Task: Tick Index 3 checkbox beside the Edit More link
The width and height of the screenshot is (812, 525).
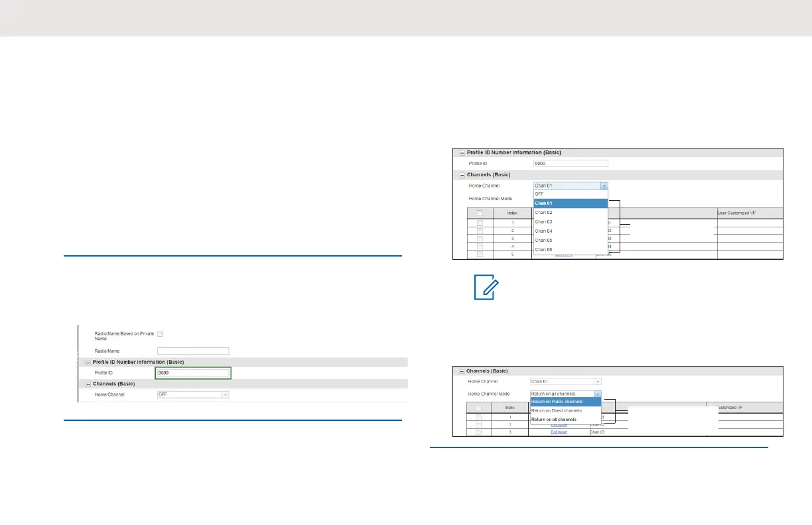Action: (478, 432)
